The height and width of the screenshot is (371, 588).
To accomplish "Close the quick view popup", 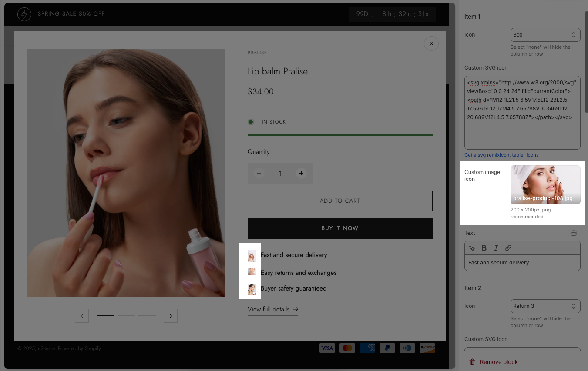I will (x=431, y=43).
